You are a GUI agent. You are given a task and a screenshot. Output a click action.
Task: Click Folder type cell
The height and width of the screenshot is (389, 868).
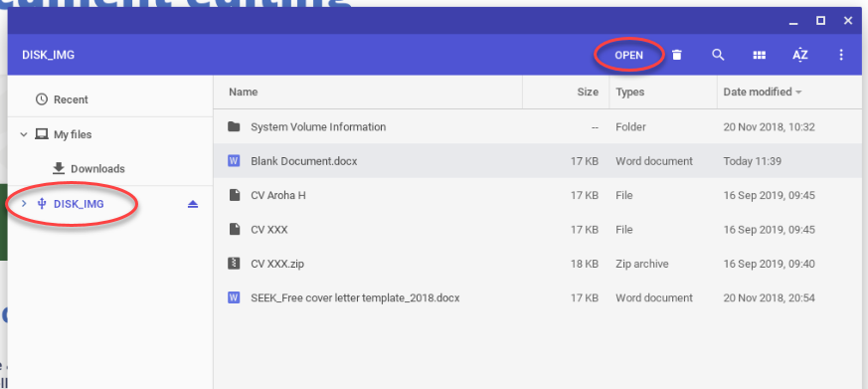tap(630, 127)
